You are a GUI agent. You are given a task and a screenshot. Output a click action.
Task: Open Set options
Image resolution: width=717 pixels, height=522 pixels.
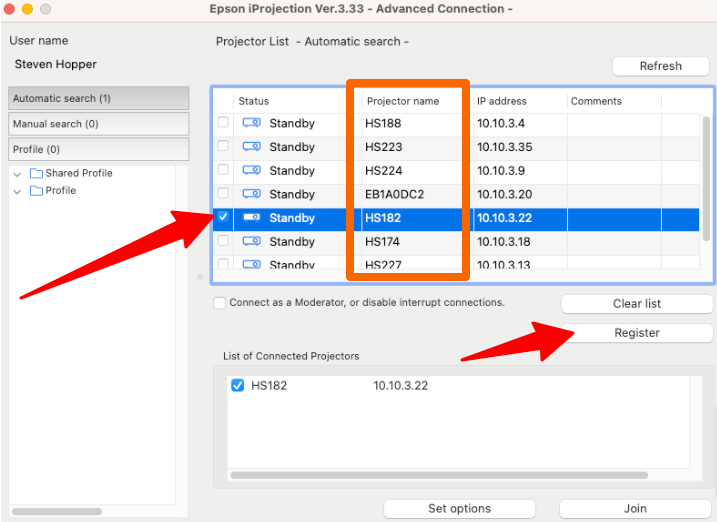click(x=460, y=508)
